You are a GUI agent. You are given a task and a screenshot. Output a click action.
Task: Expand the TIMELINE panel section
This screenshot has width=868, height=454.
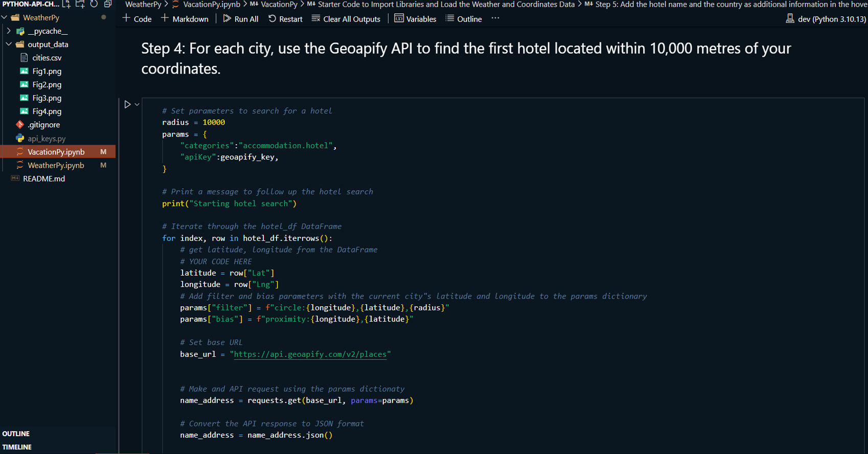click(x=17, y=447)
